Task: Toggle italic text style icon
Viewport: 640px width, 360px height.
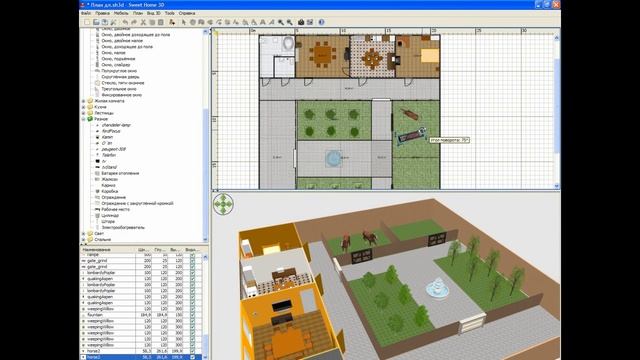Action: click(x=271, y=22)
